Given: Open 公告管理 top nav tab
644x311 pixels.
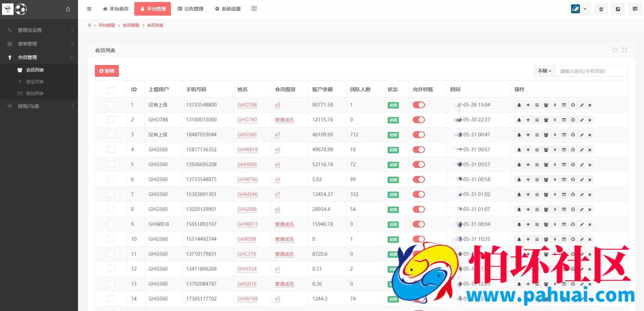Looking at the screenshot, I should click(190, 9).
